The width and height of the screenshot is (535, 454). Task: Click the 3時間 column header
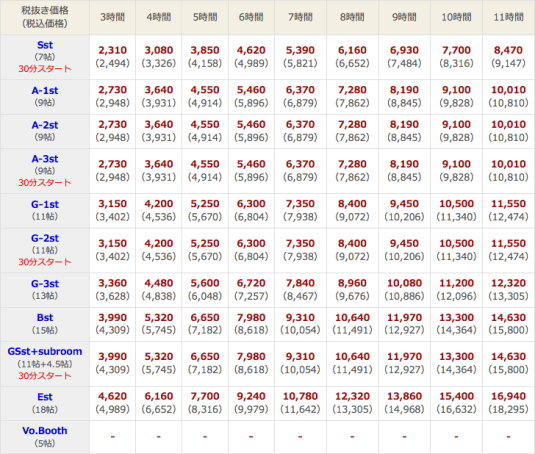pyautogui.click(x=113, y=17)
